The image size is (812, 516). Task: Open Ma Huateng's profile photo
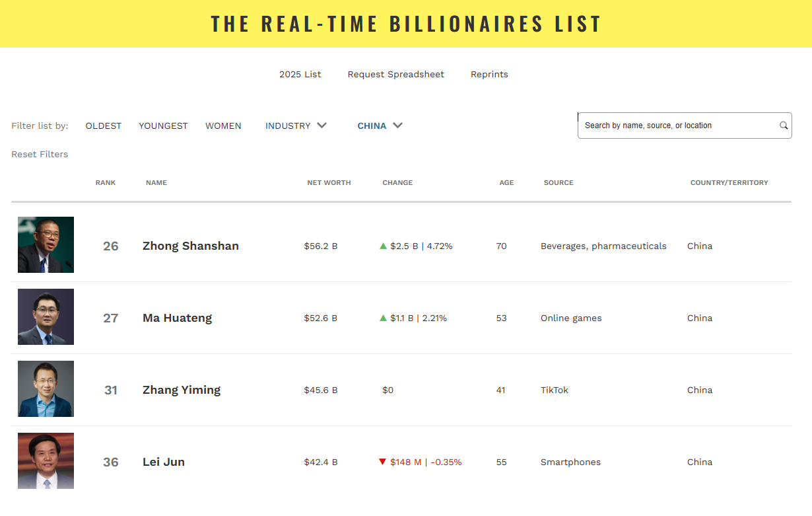tap(46, 317)
